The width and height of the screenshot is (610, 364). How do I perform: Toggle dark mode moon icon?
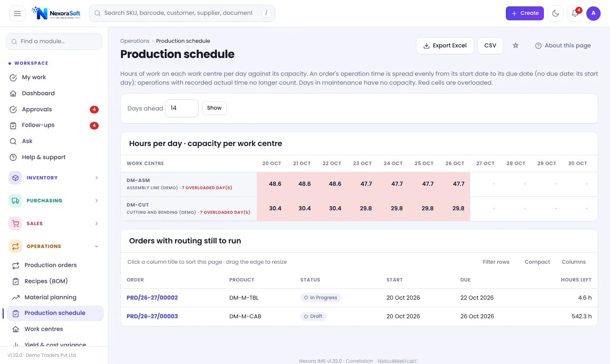(x=555, y=14)
